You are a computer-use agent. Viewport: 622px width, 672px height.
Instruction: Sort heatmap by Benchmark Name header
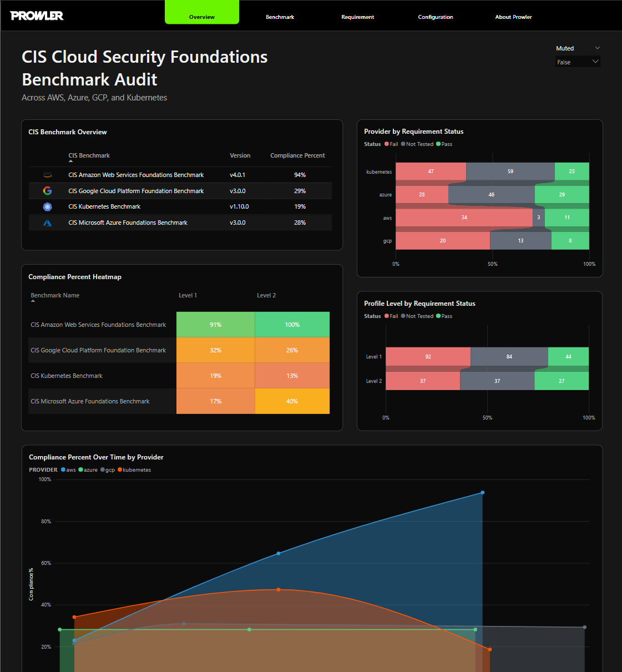coord(55,295)
